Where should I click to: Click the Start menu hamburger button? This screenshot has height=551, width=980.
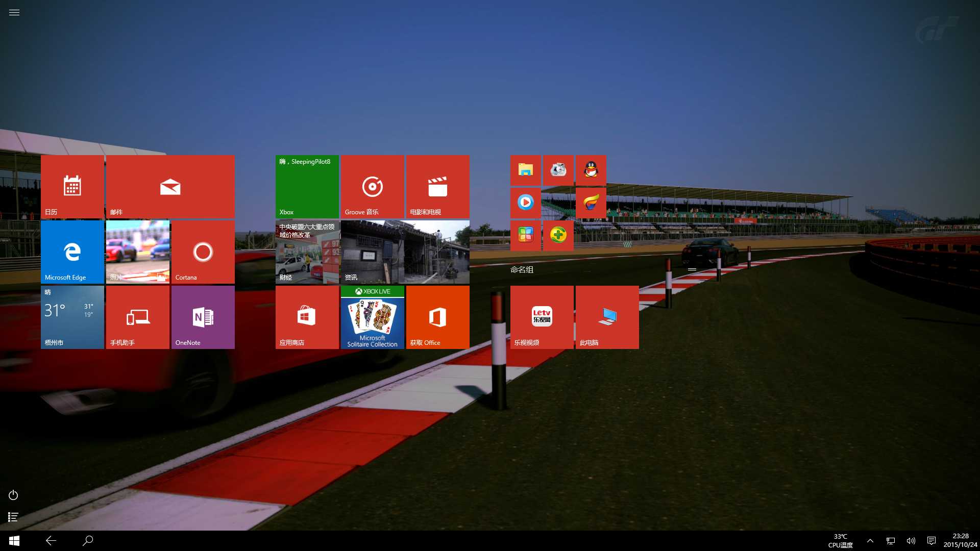click(13, 13)
